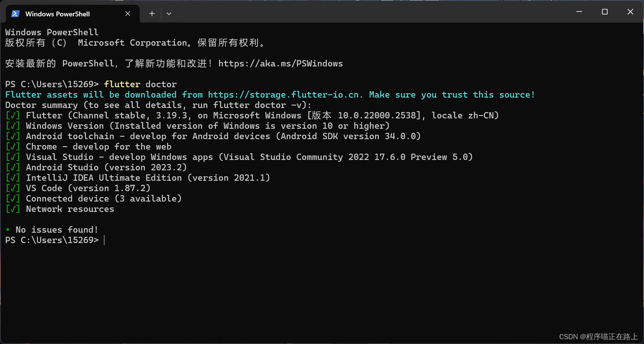Screen dimensions: 644x344
Task: Click the PowerShell icon in the tab
Action: click(x=15, y=14)
